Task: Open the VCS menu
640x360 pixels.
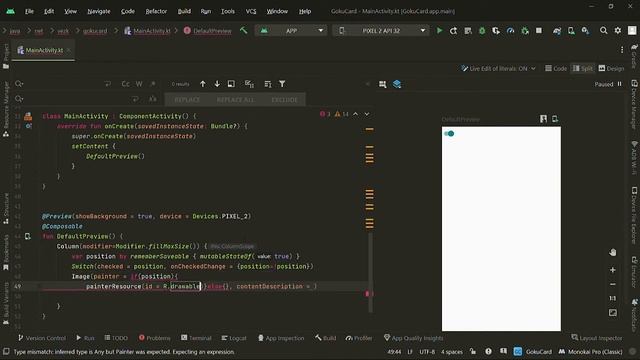Action: point(251,11)
